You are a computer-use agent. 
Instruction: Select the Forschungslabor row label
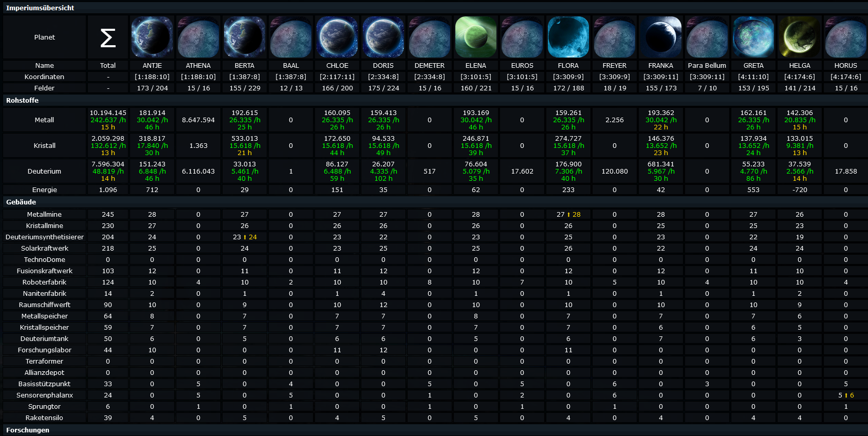(45, 350)
